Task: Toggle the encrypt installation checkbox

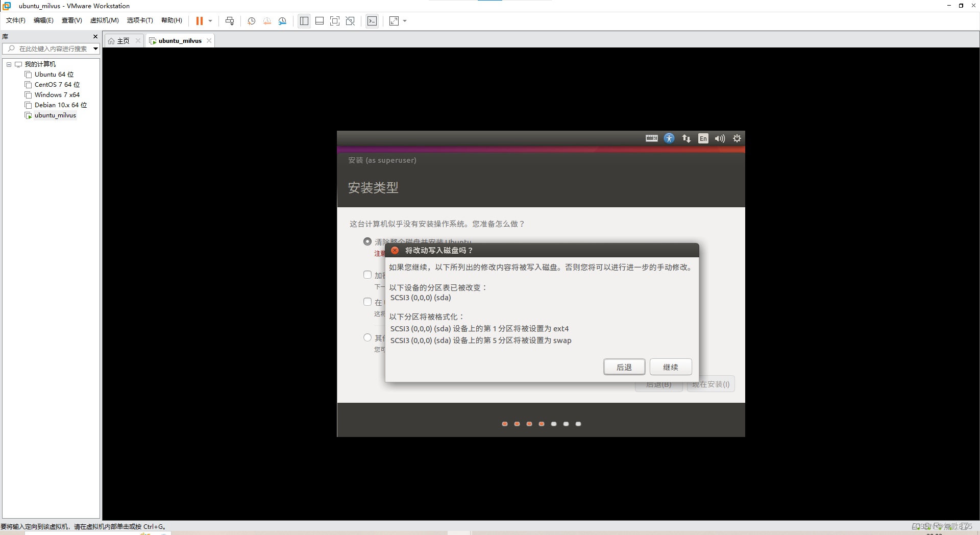Action: click(367, 275)
